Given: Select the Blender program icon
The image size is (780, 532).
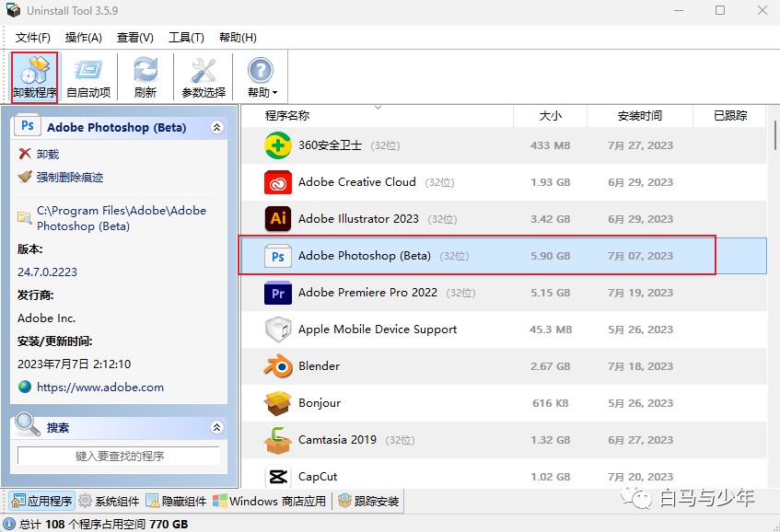Looking at the screenshot, I should (x=277, y=366).
